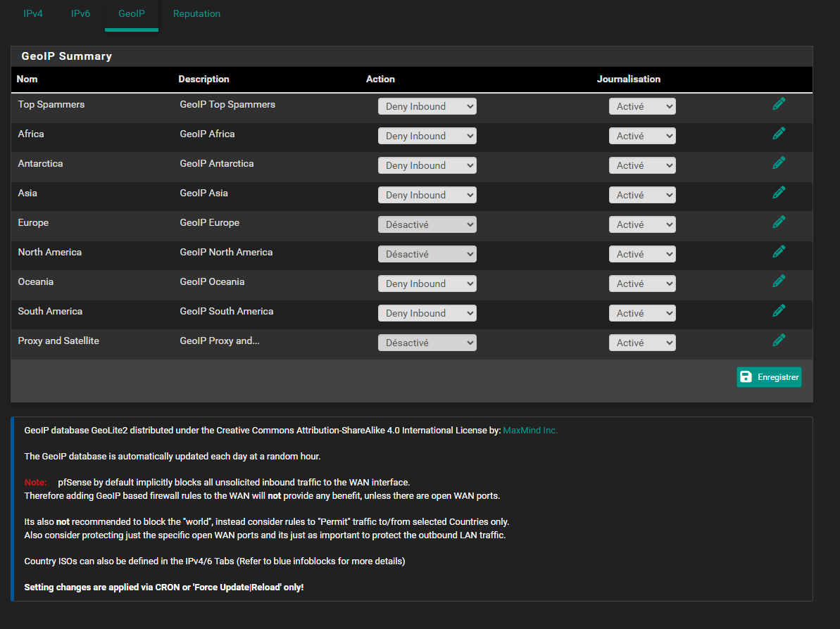Edit the Top Spammers GeoIP entry pencil
This screenshot has height=629, width=840.
tap(779, 104)
